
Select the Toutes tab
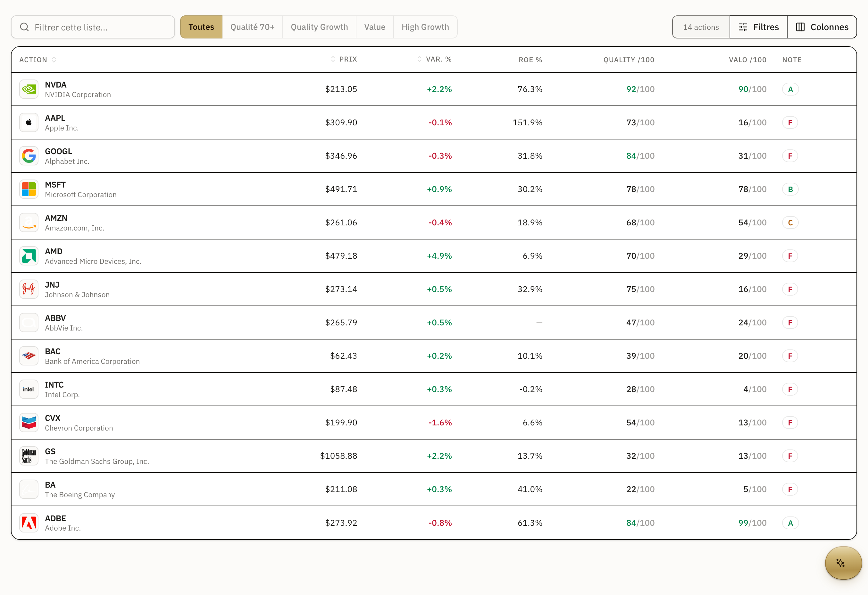tap(201, 27)
